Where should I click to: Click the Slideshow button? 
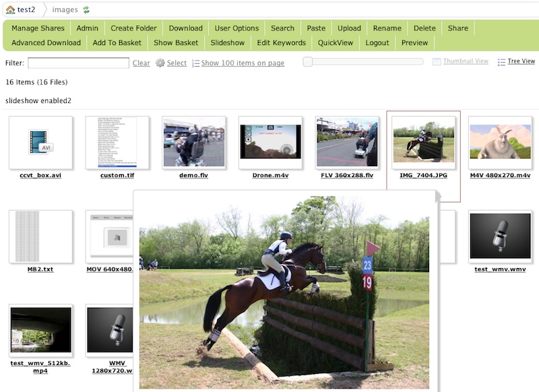click(228, 42)
